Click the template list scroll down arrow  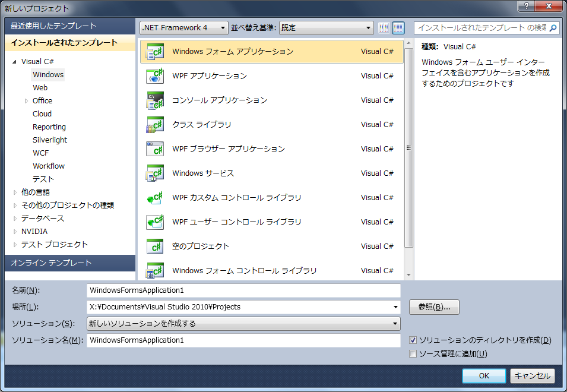pyautogui.click(x=408, y=275)
